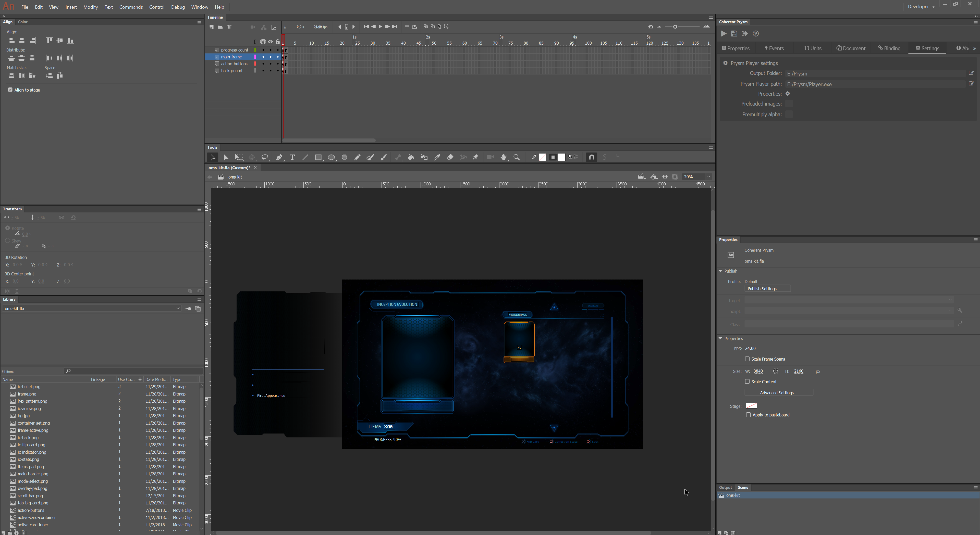Open the Window menu
The height and width of the screenshot is (535, 980).
[199, 7]
